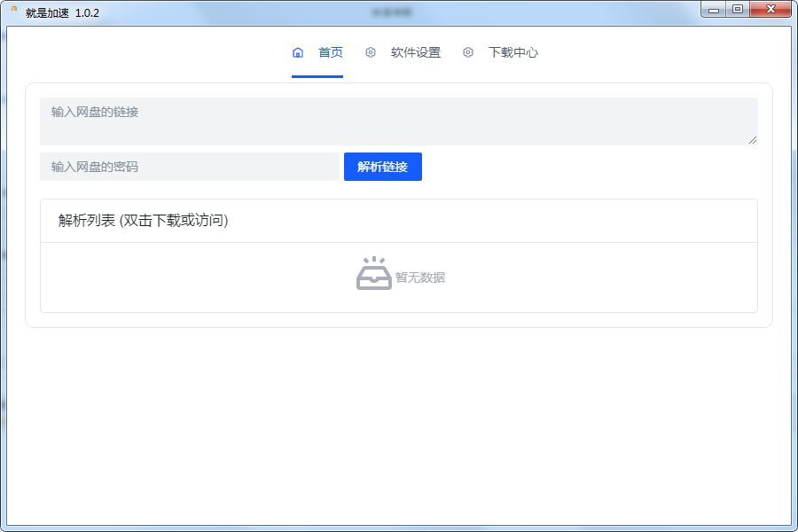Click the 暂无数据 placeholder text
The width and height of the screenshot is (798, 532).
coord(420,278)
